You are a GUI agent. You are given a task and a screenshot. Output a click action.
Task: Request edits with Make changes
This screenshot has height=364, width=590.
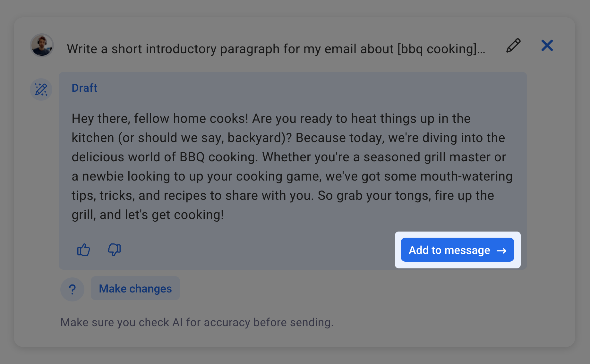(x=135, y=288)
